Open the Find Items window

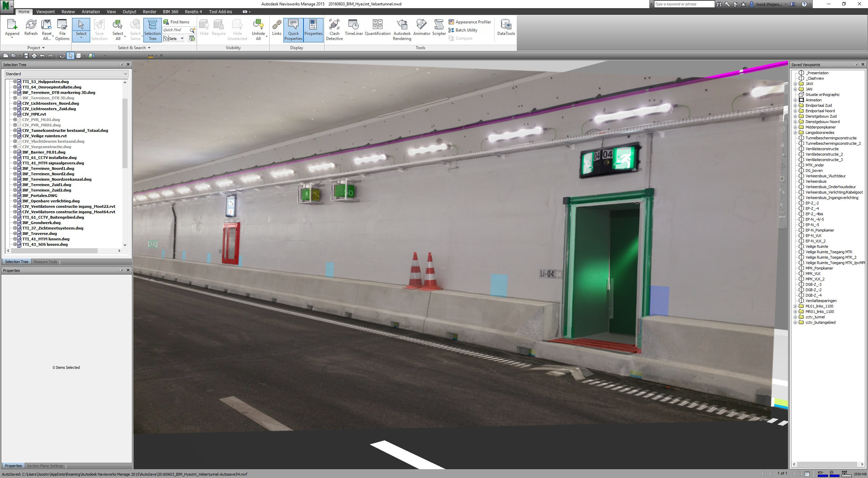pyautogui.click(x=176, y=22)
